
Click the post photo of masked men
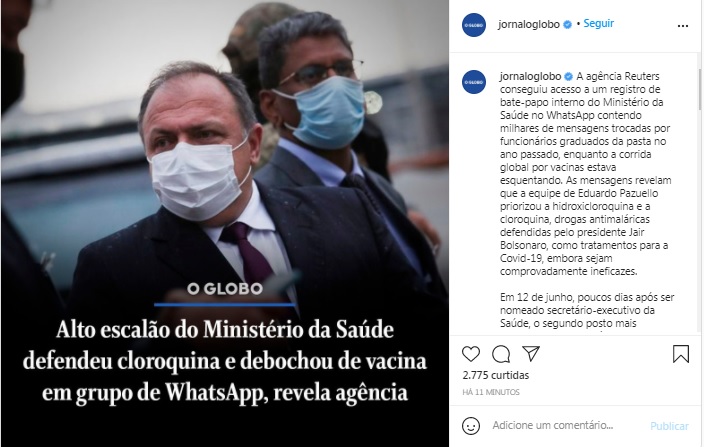coord(224,223)
